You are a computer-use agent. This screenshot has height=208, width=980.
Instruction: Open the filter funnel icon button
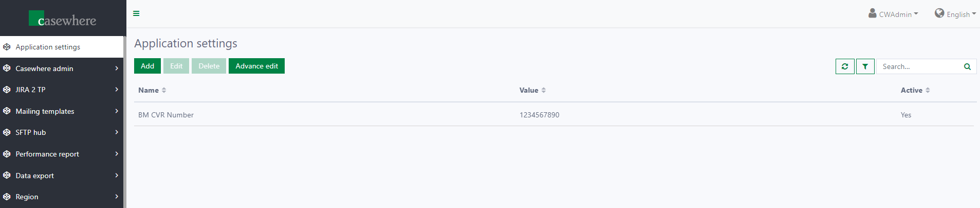pos(865,66)
